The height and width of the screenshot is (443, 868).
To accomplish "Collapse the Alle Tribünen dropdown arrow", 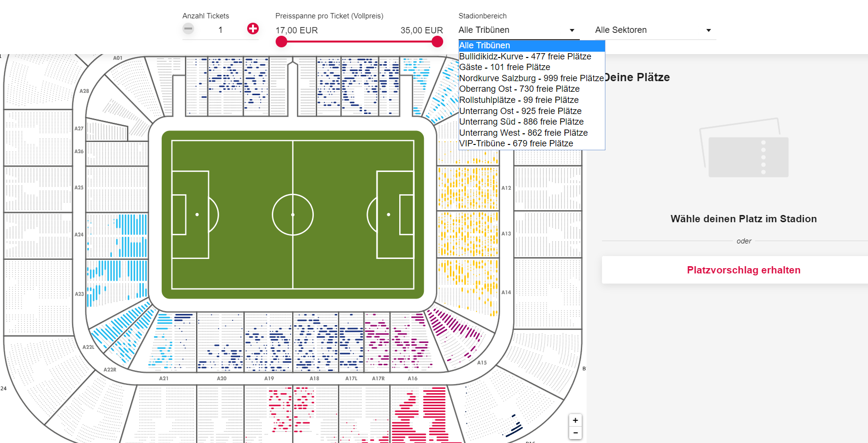I will click(x=572, y=30).
